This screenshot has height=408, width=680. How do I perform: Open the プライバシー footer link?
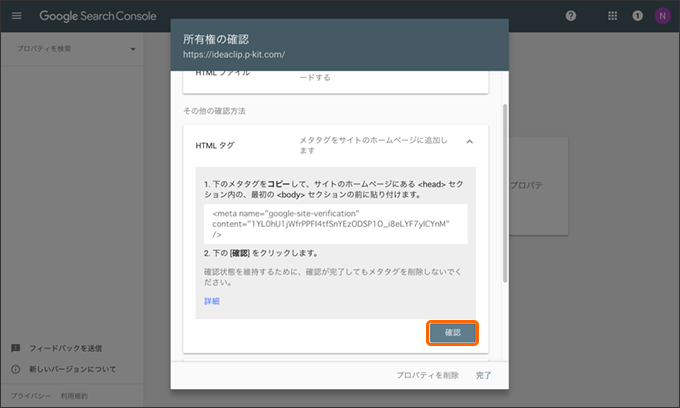[x=30, y=396]
